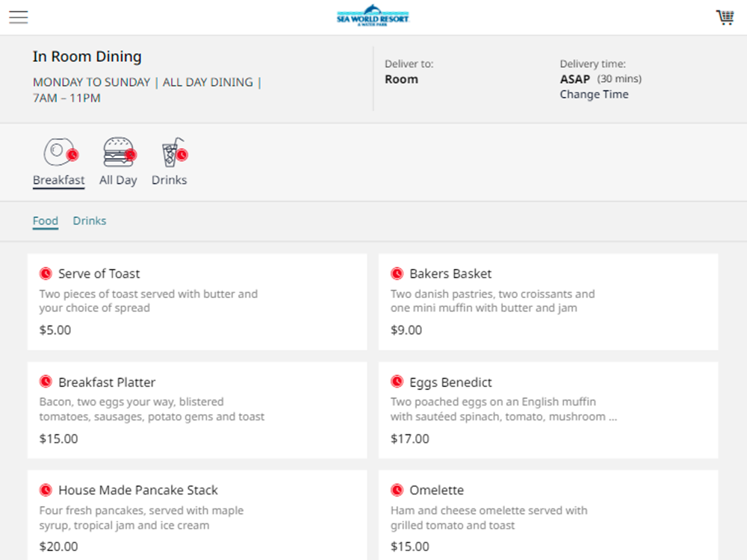The image size is (747, 560).
Task: Open the shopping cart
Action: click(725, 17)
